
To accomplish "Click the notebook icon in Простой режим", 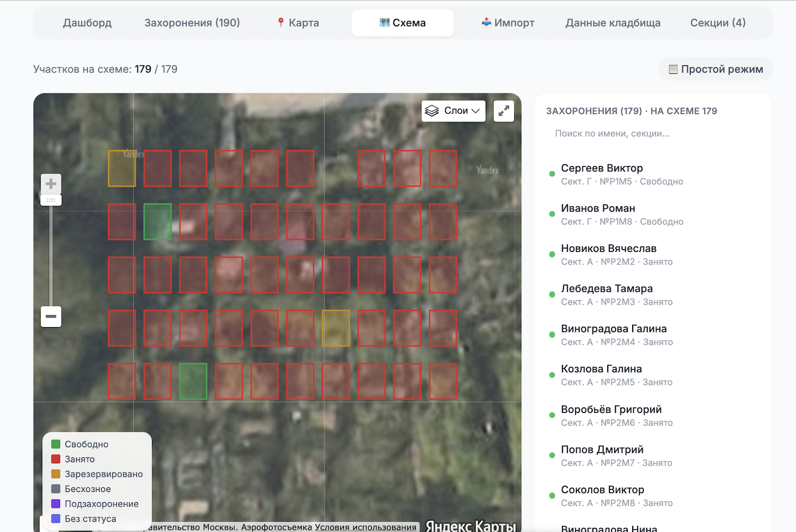I will (x=673, y=69).
